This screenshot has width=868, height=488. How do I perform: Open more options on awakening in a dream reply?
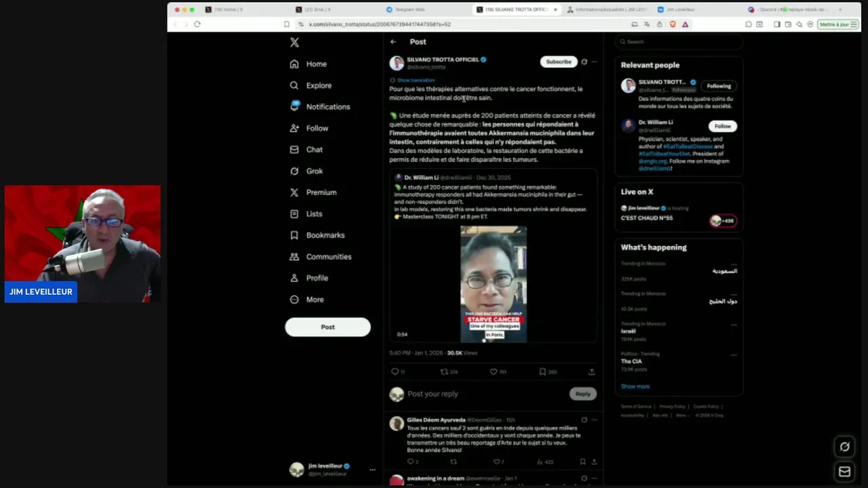click(594, 478)
